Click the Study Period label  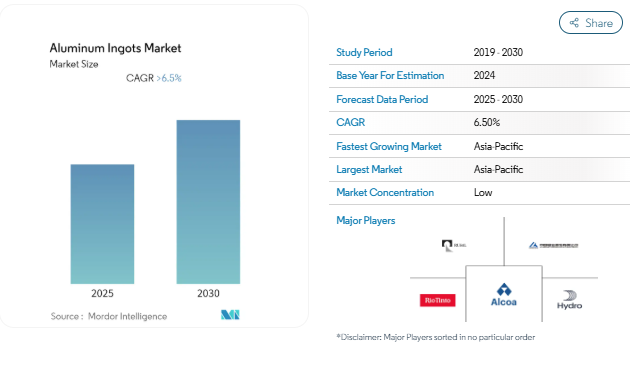tap(364, 52)
